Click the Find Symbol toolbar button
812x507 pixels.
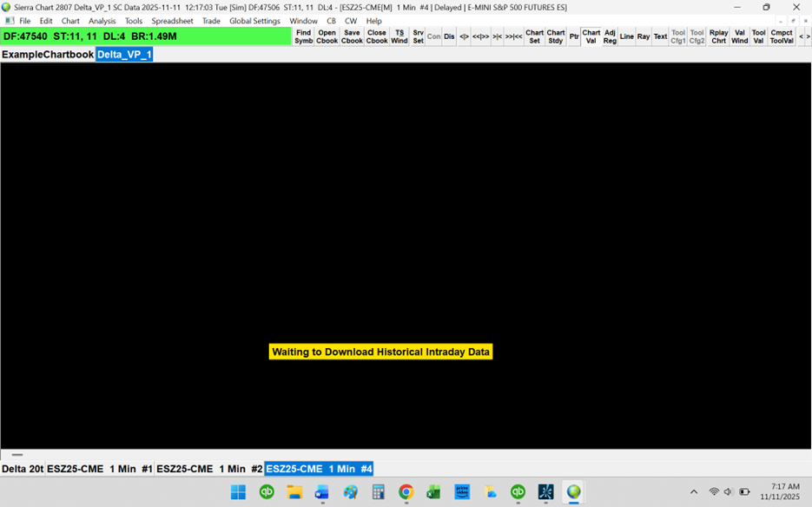[x=303, y=36]
